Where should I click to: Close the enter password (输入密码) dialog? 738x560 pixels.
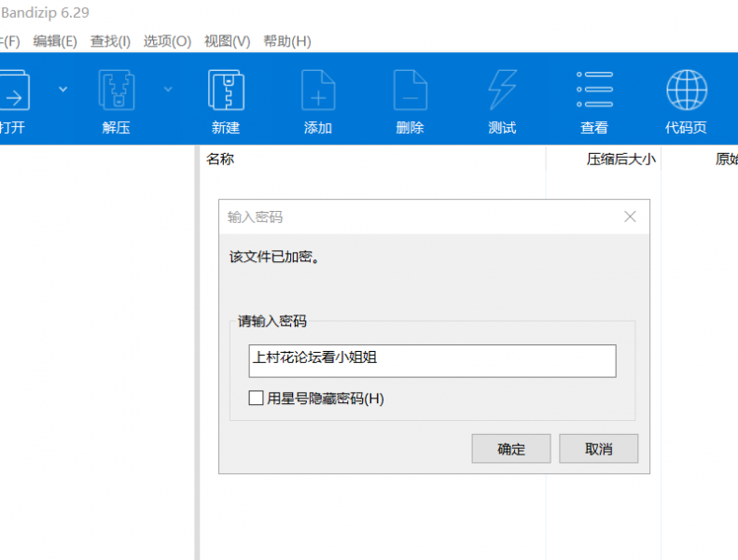click(x=630, y=217)
